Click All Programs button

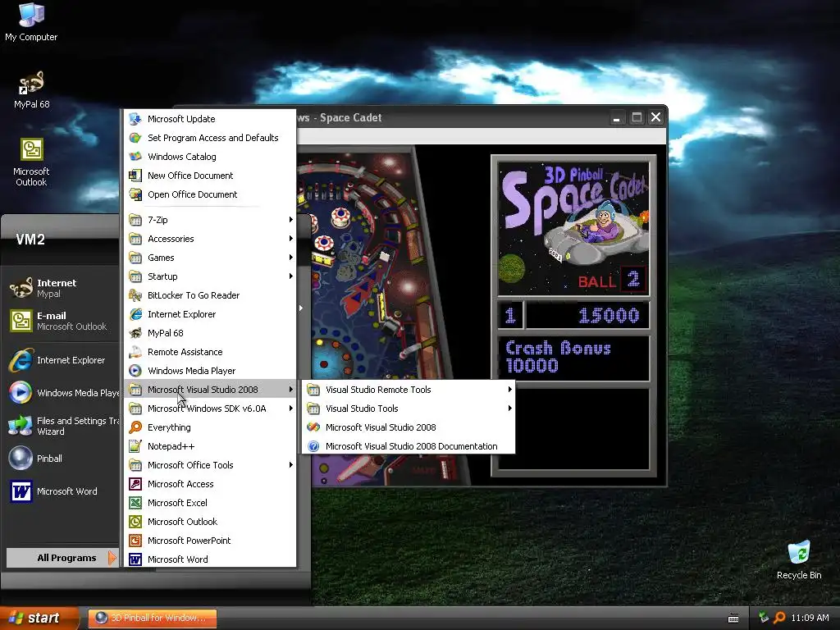pos(62,558)
